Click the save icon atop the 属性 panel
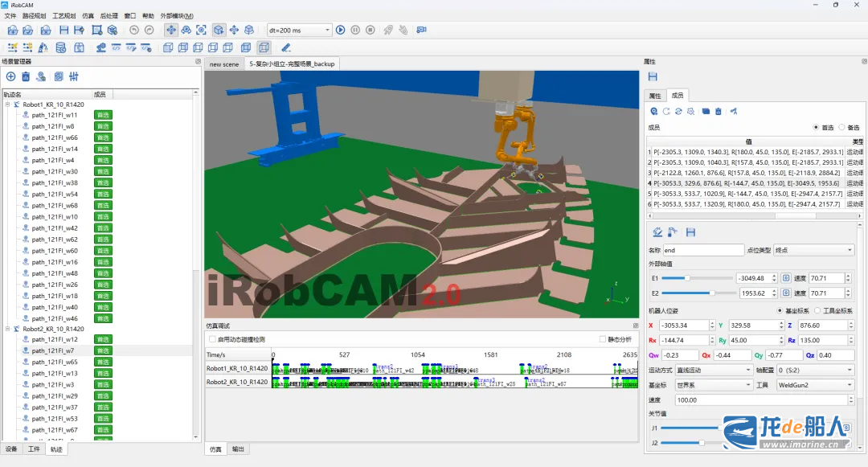Viewport: 868px width, 467px height. [x=653, y=76]
